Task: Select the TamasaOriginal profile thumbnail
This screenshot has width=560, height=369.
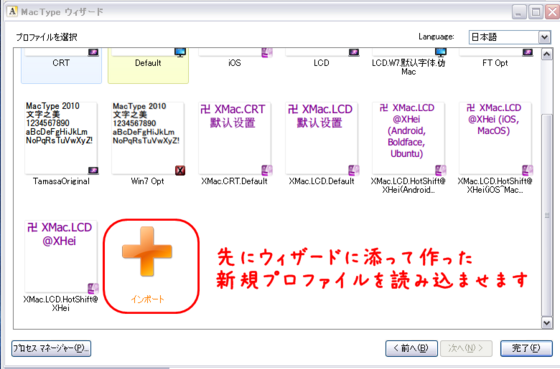Action: (61, 138)
